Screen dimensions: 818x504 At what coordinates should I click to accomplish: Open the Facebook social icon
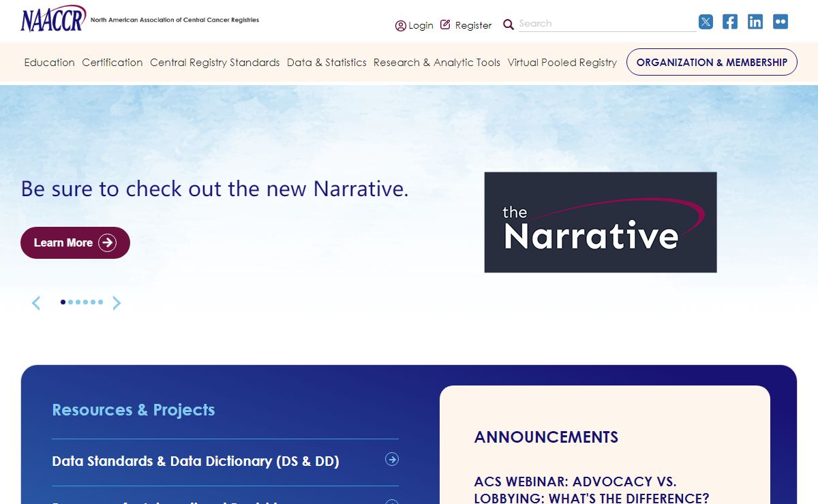click(730, 22)
